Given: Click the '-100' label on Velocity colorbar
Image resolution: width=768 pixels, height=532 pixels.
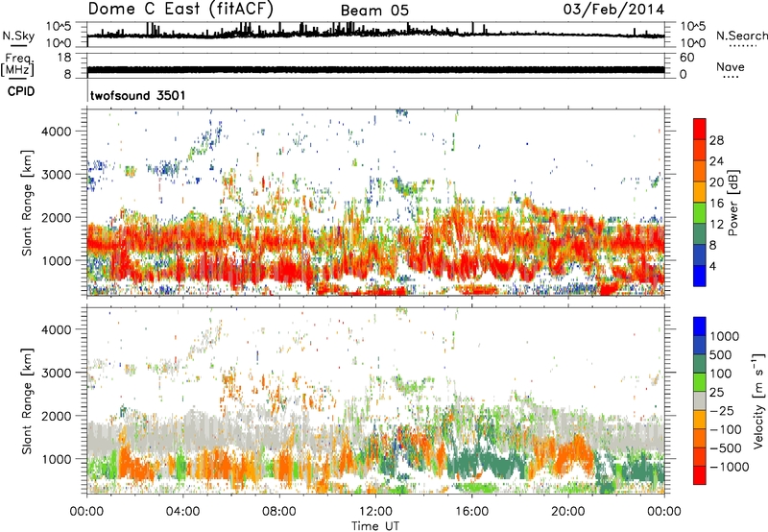Looking at the screenshot, I should (726, 429).
